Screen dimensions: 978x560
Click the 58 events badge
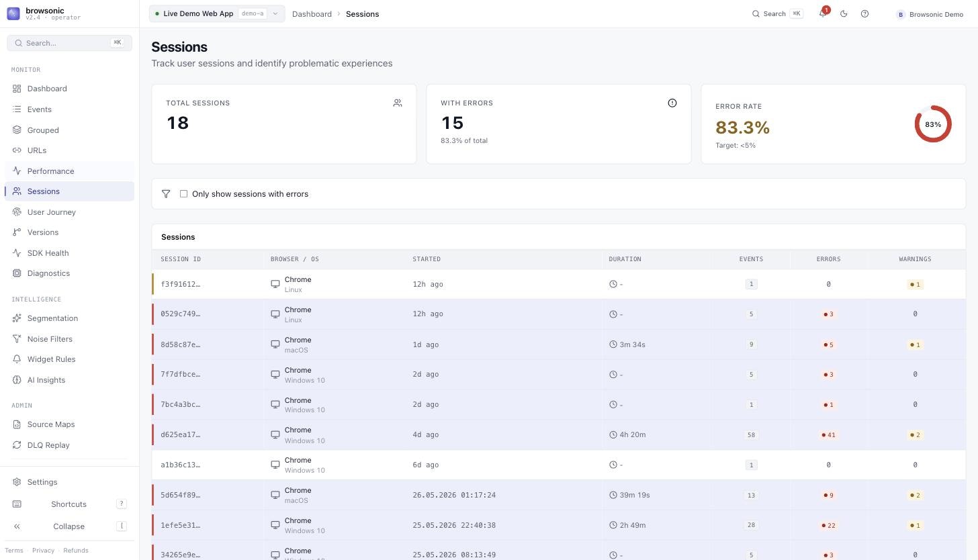tap(751, 435)
